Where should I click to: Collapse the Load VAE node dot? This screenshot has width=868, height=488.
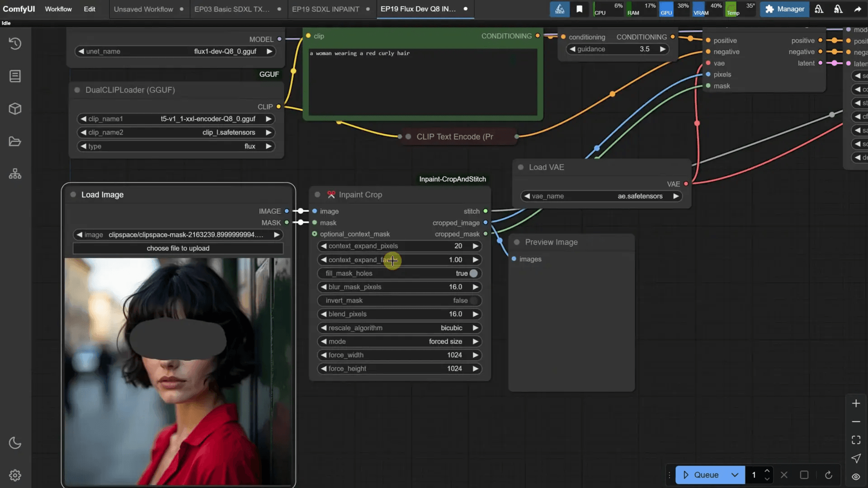(x=521, y=167)
